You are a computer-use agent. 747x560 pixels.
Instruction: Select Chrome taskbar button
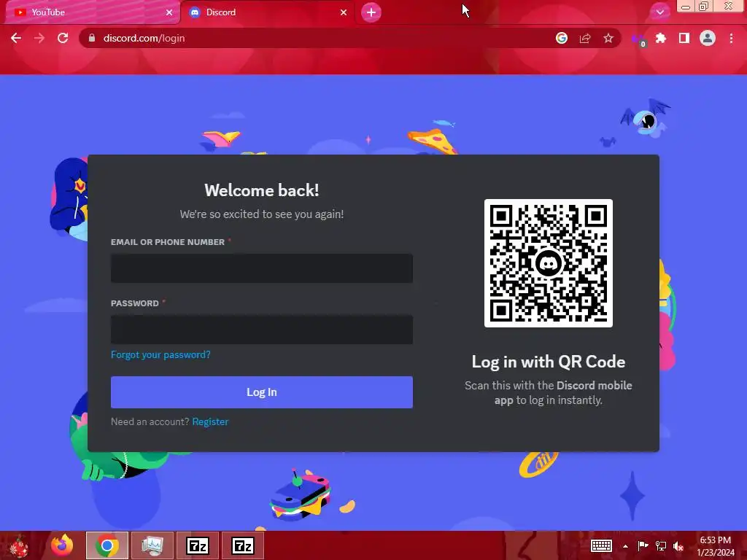point(107,545)
